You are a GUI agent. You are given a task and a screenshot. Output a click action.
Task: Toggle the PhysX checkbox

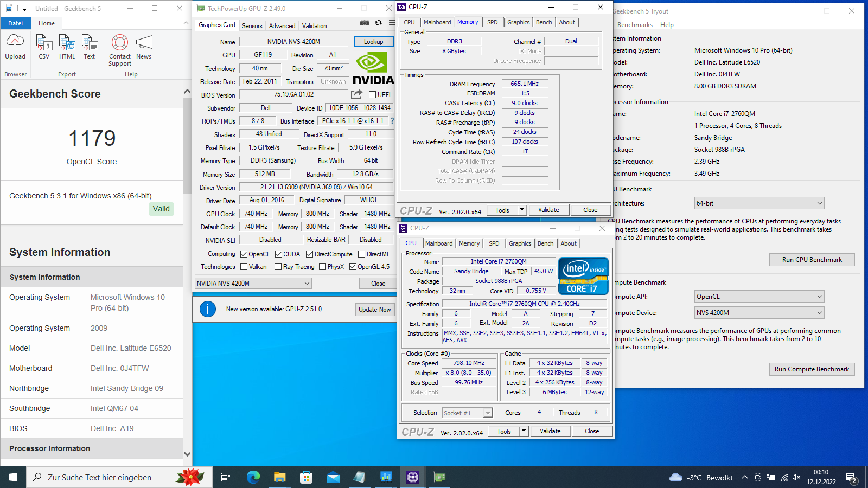click(x=322, y=266)
